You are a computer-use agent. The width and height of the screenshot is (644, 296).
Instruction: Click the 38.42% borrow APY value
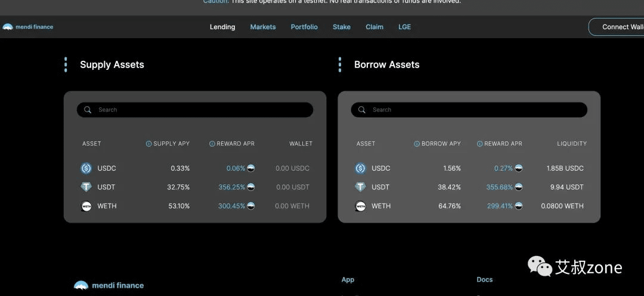pos(450,187)
